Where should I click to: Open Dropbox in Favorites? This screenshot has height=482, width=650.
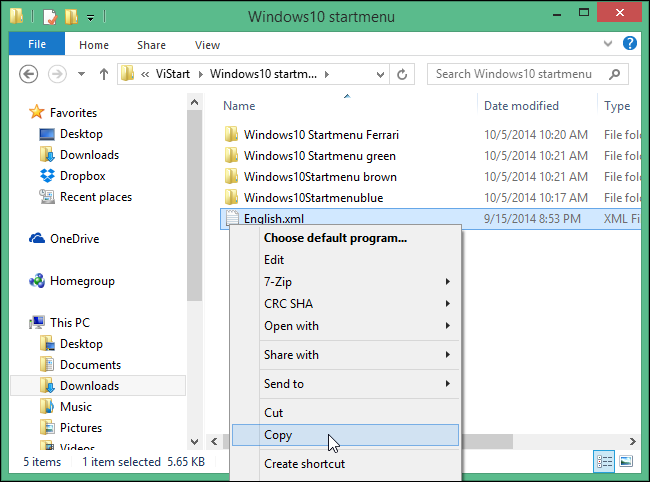tap(82, 176)
